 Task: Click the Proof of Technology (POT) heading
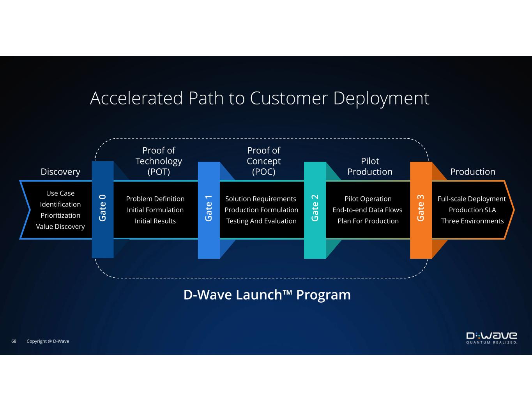pos(159,161)
